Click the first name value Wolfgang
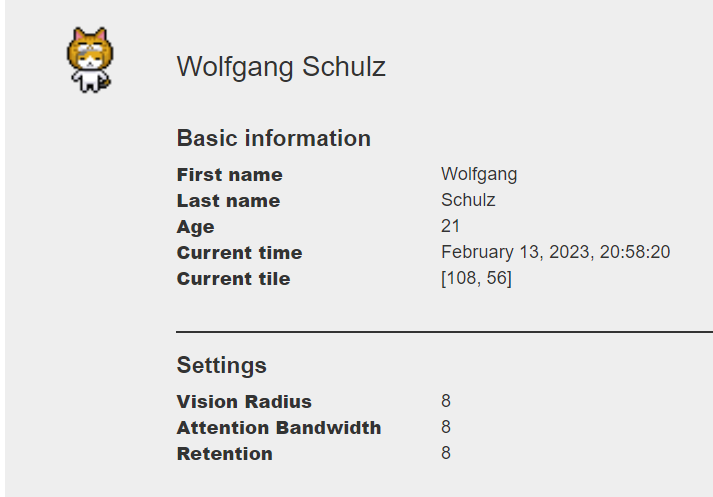 coord(479,175)
